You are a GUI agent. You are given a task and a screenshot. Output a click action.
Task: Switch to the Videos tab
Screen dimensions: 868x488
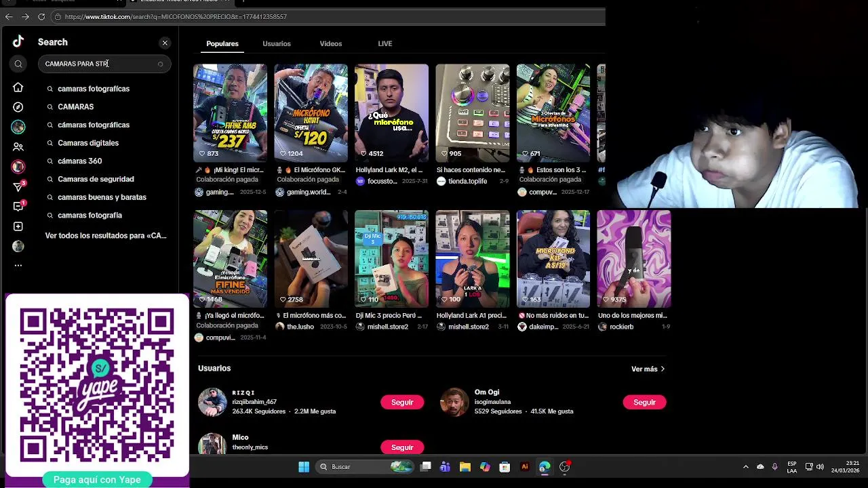tap(331, 44)
